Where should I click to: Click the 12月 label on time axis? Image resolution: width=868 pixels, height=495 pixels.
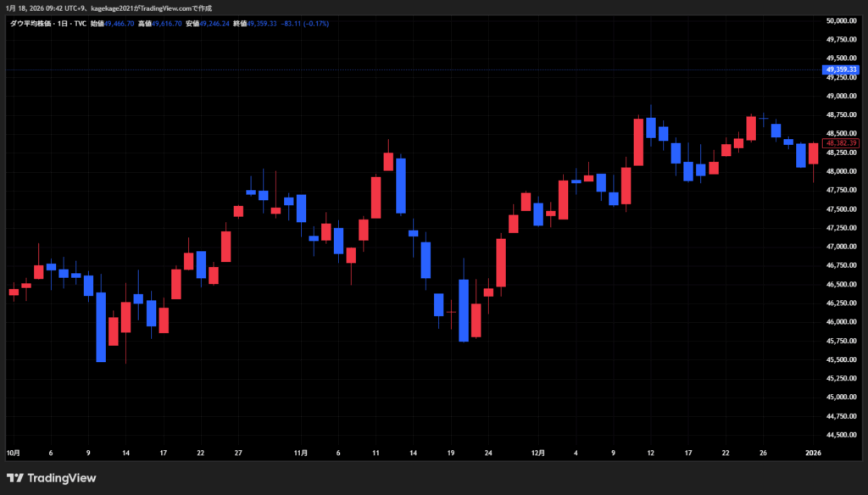(539, 453)
